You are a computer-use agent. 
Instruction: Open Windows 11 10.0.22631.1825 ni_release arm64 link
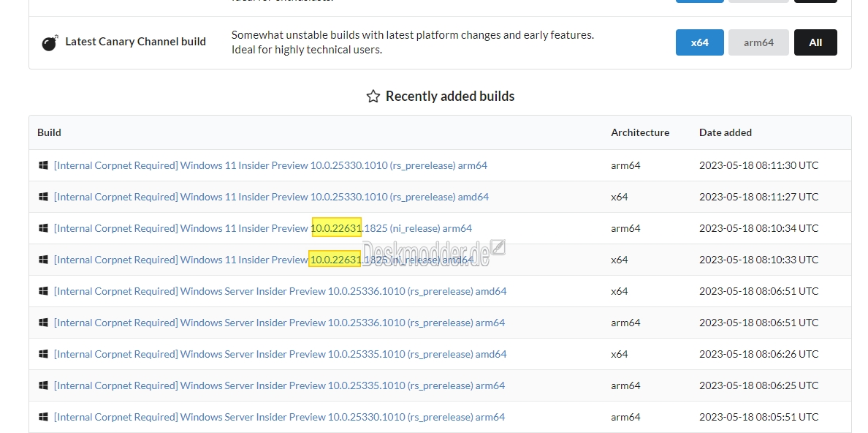point(263,228)
